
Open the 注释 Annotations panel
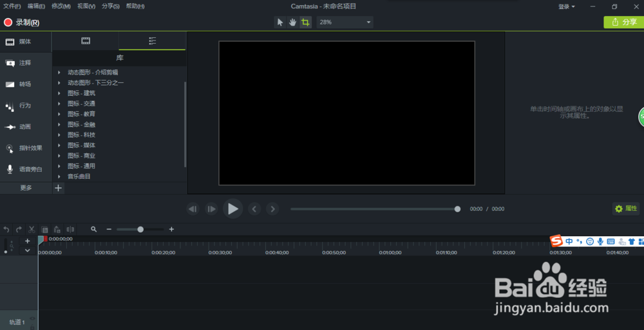click(26, 63)
